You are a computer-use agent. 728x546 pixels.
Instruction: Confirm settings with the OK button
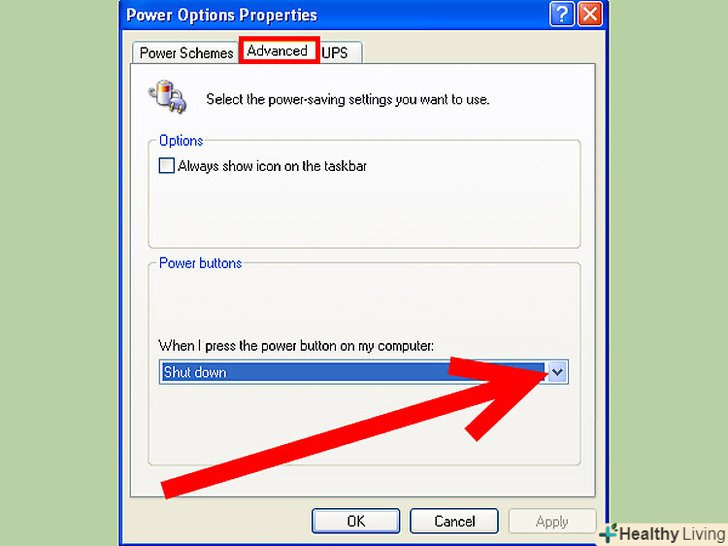coord(356,521)
